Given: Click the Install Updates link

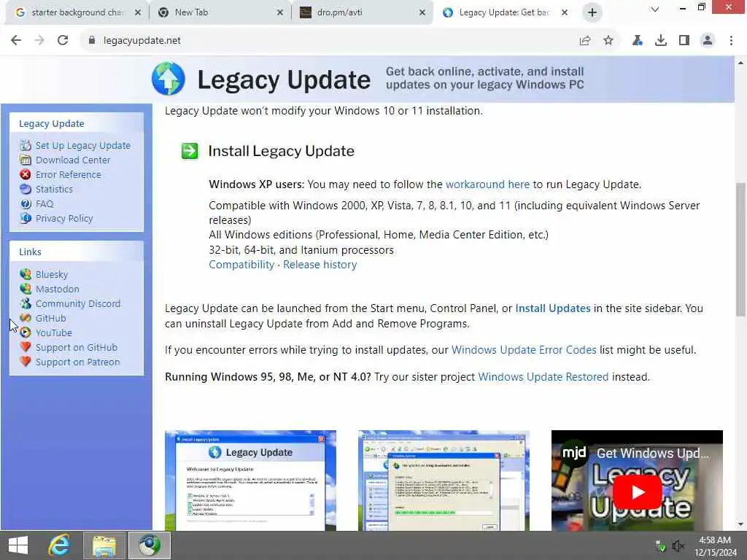Looking at the screenshot, I should pos(553,308).
